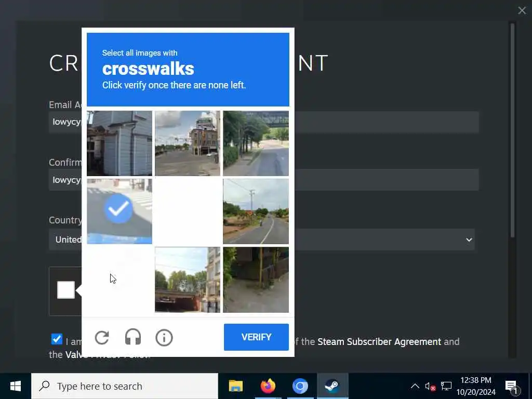Select the brick building intersection image tile

(188, 143)
